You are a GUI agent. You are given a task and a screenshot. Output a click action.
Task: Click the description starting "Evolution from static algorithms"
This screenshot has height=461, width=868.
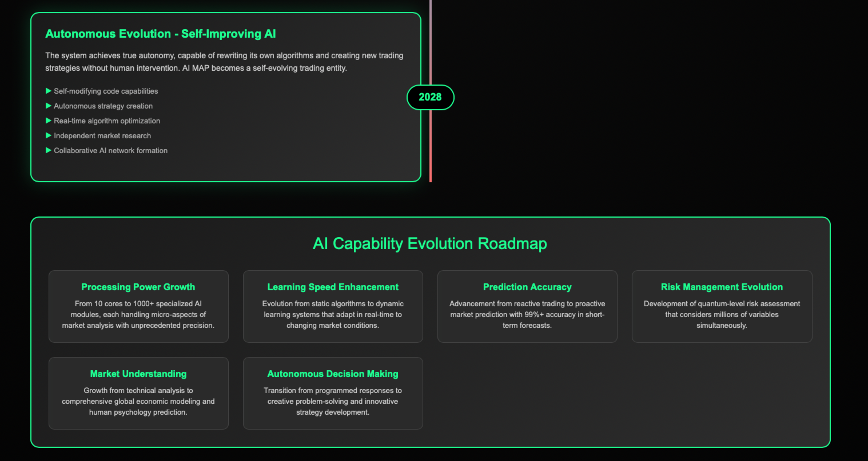[x=333, y=315]
